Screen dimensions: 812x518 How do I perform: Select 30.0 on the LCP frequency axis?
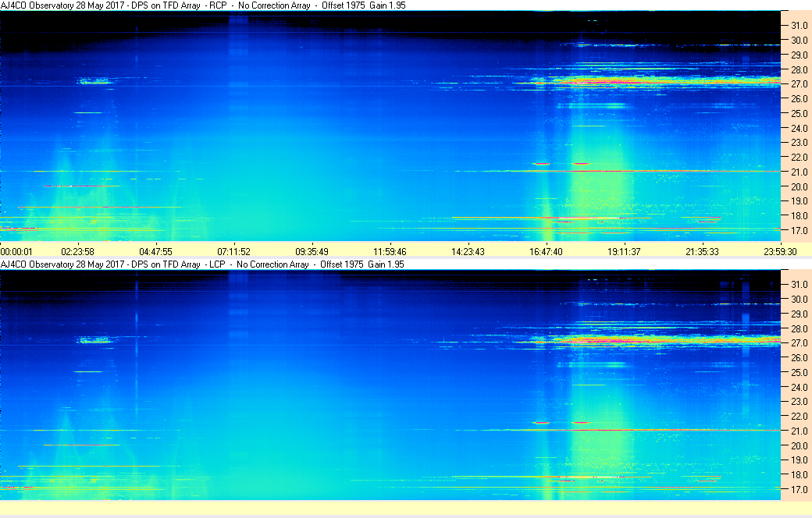coord(799,299)
